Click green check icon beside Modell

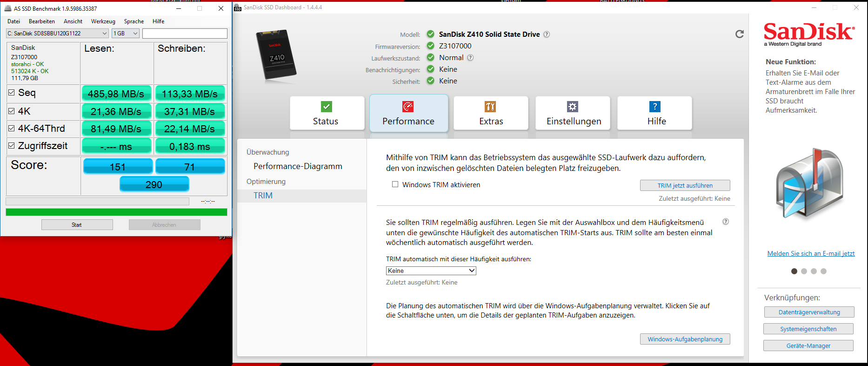[431, 34]
